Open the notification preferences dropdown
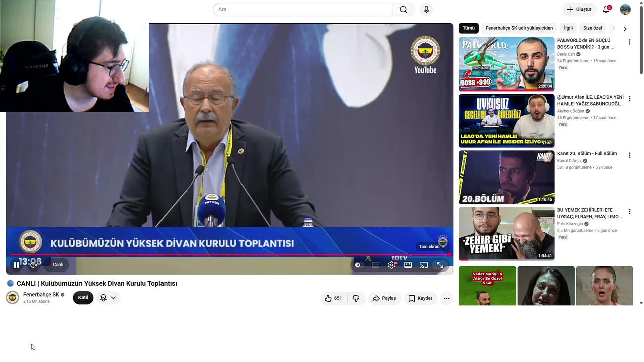 108,298
